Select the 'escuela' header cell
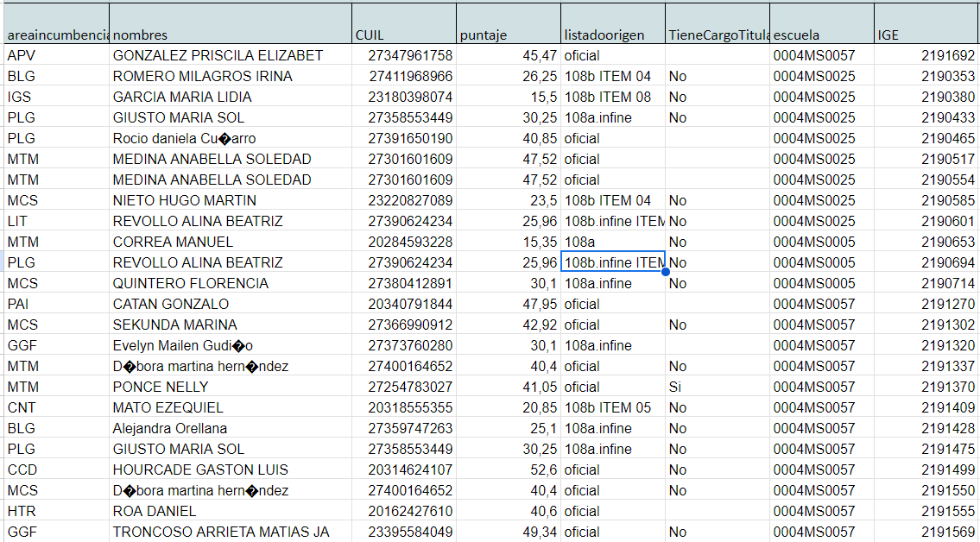 [x=821, y=35]
